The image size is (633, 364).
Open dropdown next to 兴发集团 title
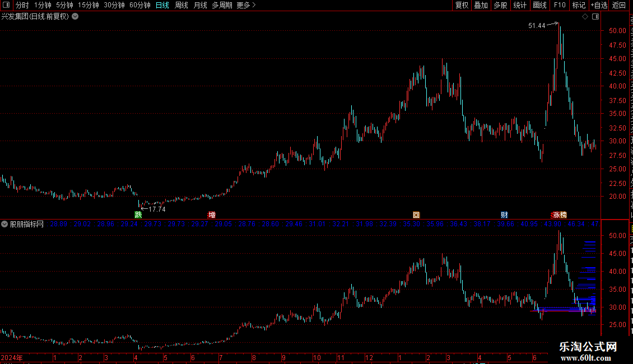75,17
